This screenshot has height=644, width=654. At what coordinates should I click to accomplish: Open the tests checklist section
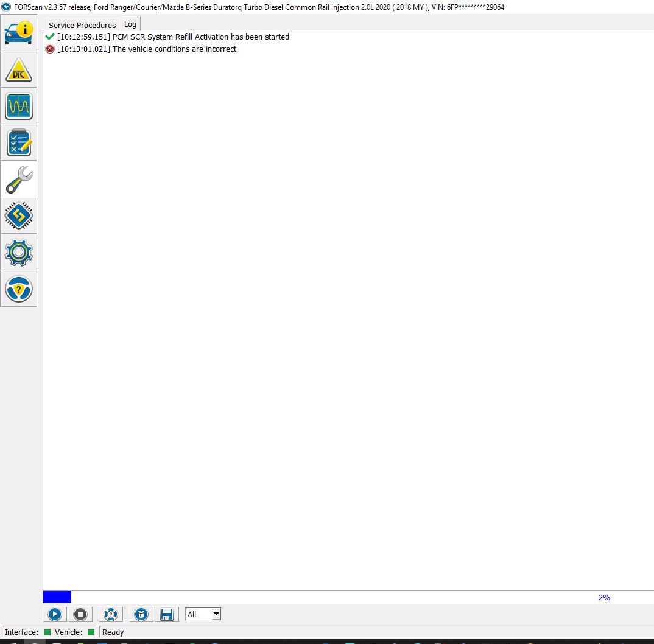point(19,143)
